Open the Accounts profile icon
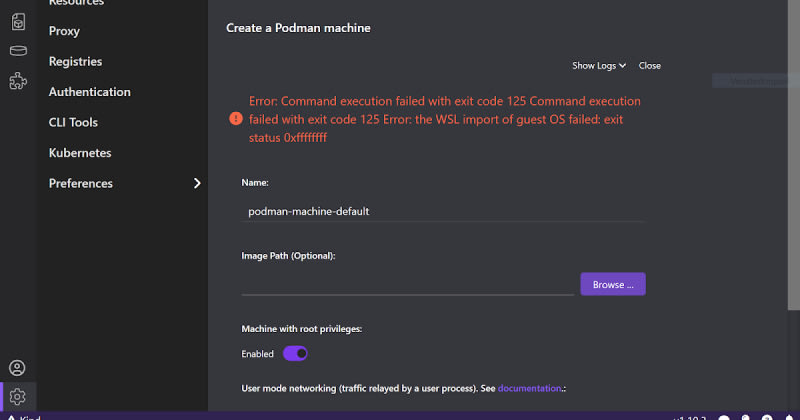The width and height of the screenshot is (800, 420). tap(18, 368)
